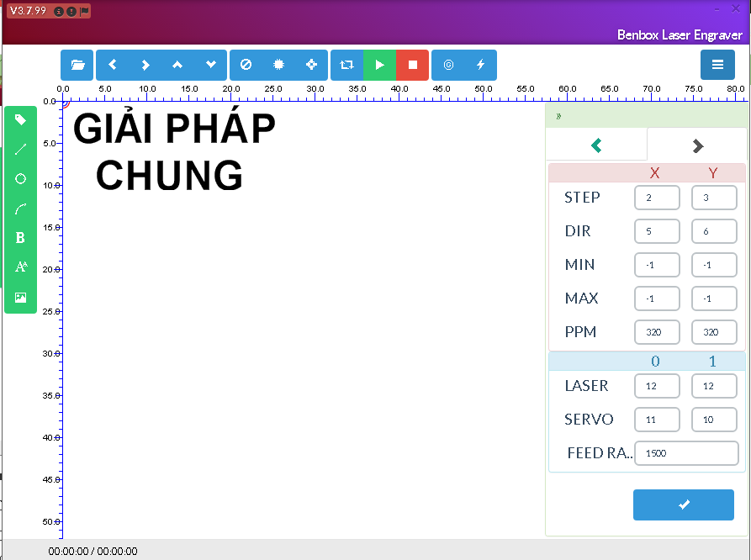
Task: Click the STEP Y input field
Action: tap(714, 198)
